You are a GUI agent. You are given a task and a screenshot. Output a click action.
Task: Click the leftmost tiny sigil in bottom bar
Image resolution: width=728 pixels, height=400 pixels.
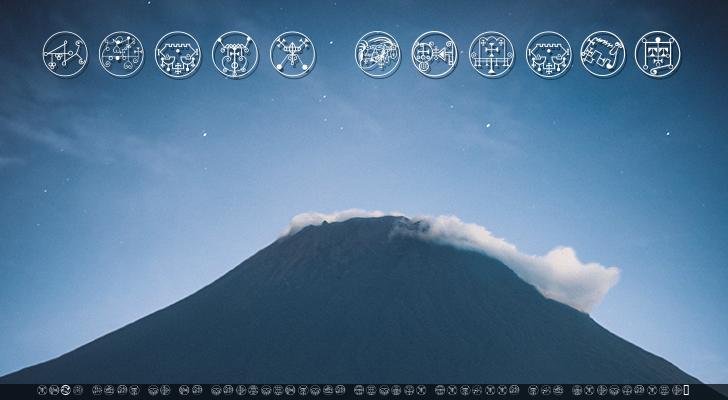pyautogui.click(x=42, y=390)
